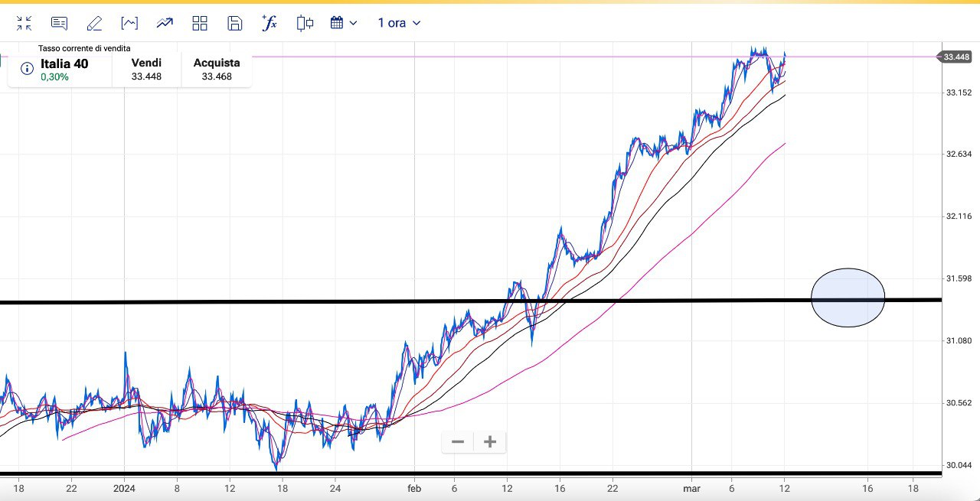
Task: Open the bracketed chart pattern tool
Action: point(129,23)
